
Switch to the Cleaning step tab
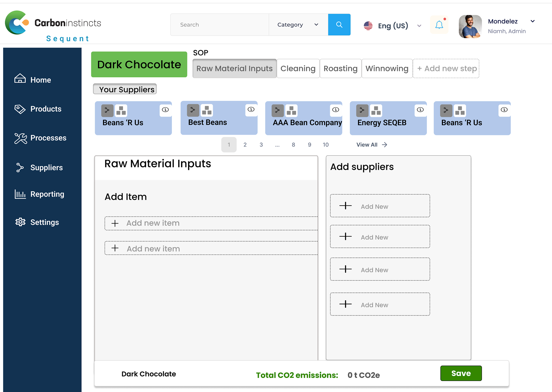coord(298,68)
